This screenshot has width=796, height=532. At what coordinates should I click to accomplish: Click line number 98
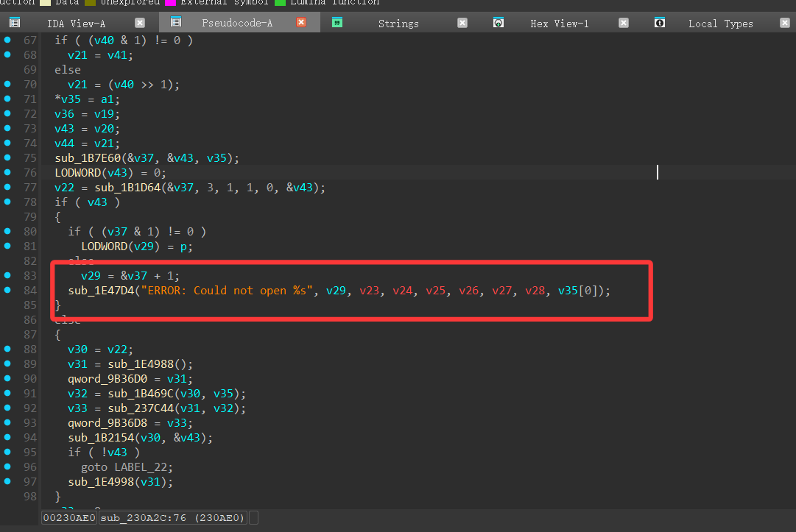pos(30,497)
